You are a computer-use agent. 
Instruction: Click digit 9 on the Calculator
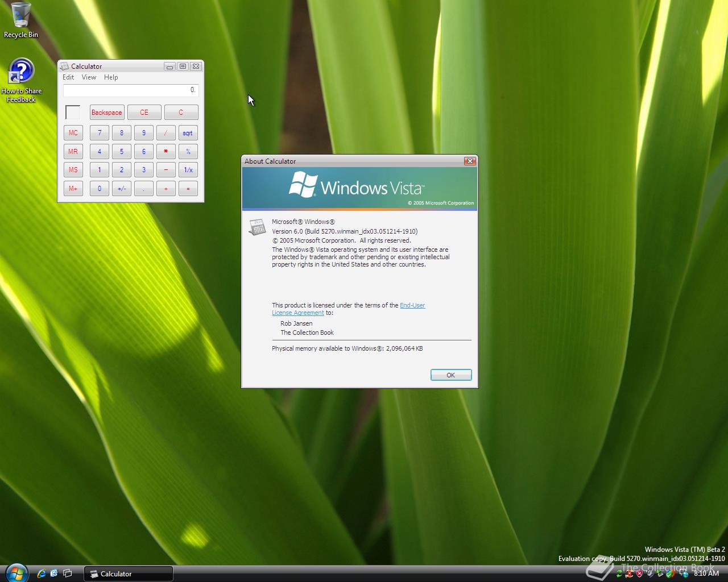pos(144,133)
